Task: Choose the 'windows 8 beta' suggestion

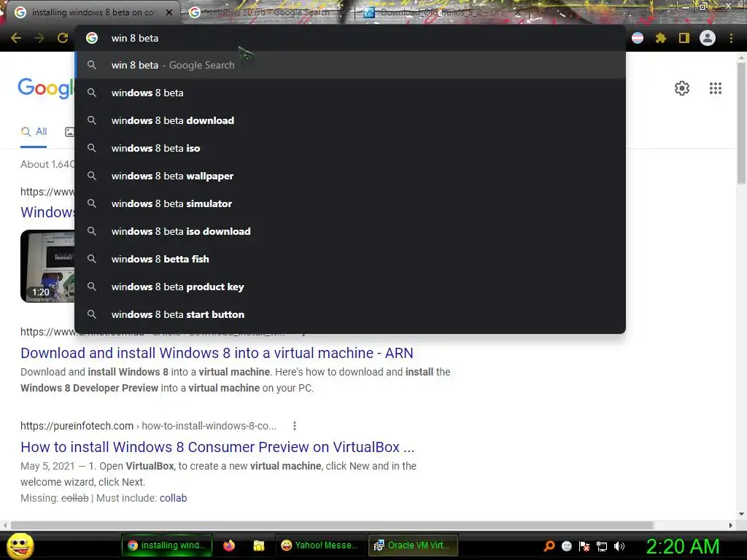Action: pos(350,93)
